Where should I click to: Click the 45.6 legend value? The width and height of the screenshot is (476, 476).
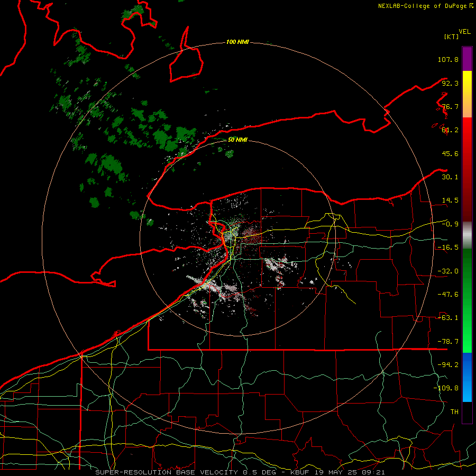[x=450, y=153]
